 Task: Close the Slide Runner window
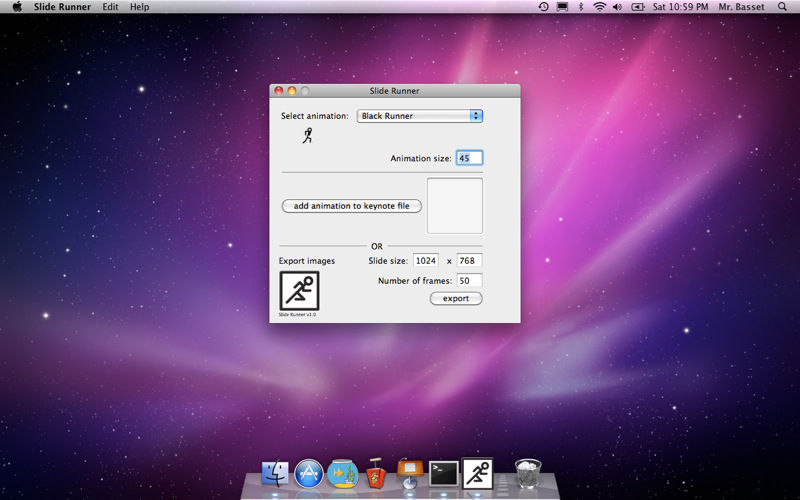(279, 91)
